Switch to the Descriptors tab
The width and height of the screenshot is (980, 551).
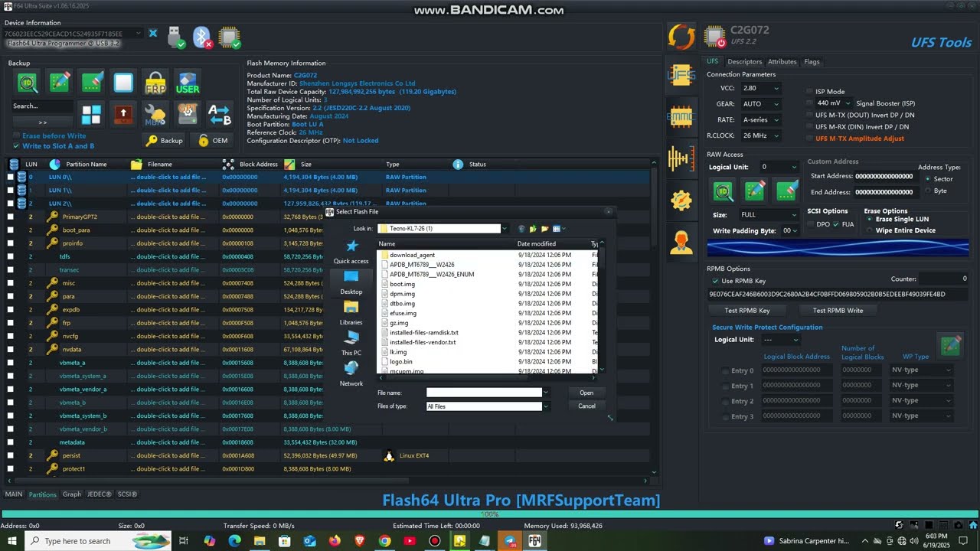744,61
